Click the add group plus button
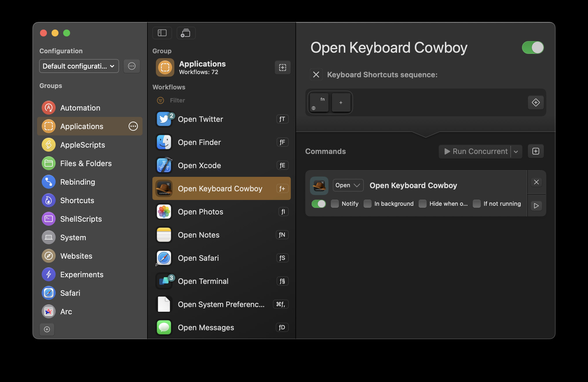 coord(47,329)
